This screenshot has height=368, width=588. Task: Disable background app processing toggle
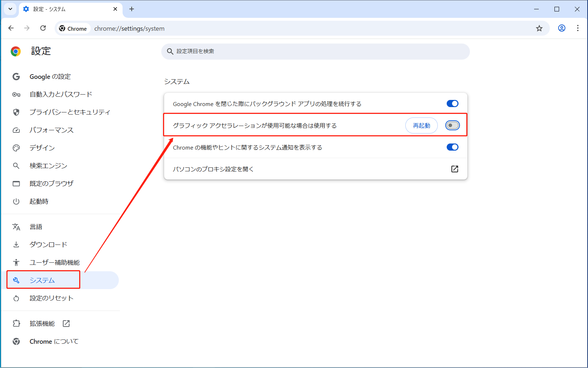(x=452, y=104)
